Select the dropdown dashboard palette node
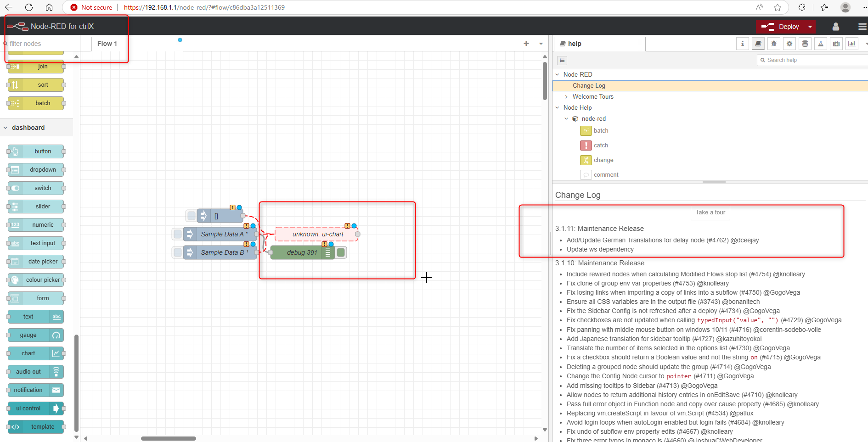Image resolution: width=868 pixels, height=442 pixels. click(x=36, y=170)
